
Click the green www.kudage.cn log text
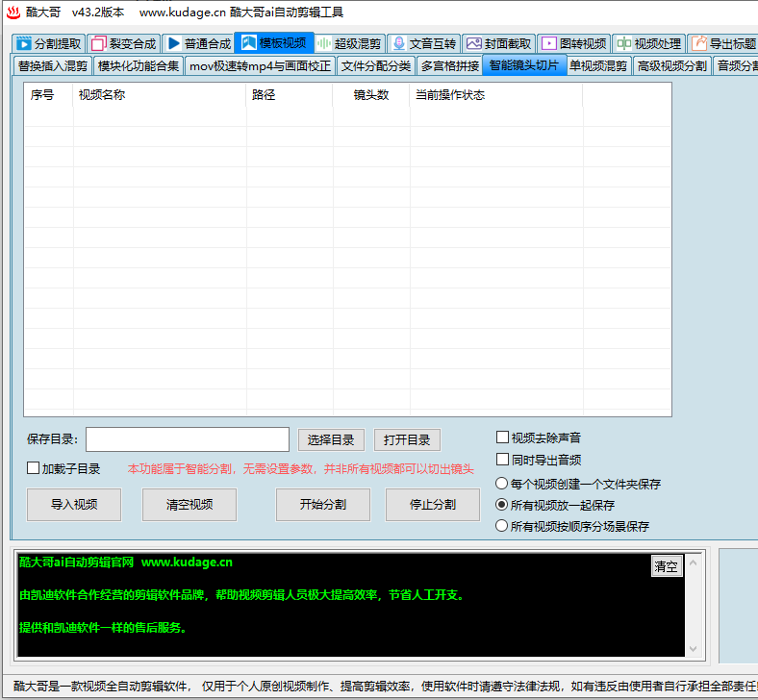(187, 562)
